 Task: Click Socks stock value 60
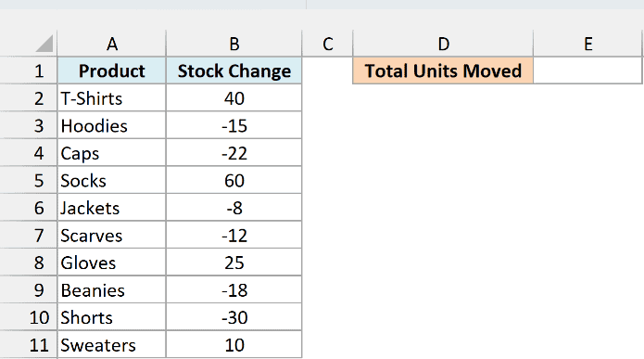pyautogui.click(x=234, y=180)
